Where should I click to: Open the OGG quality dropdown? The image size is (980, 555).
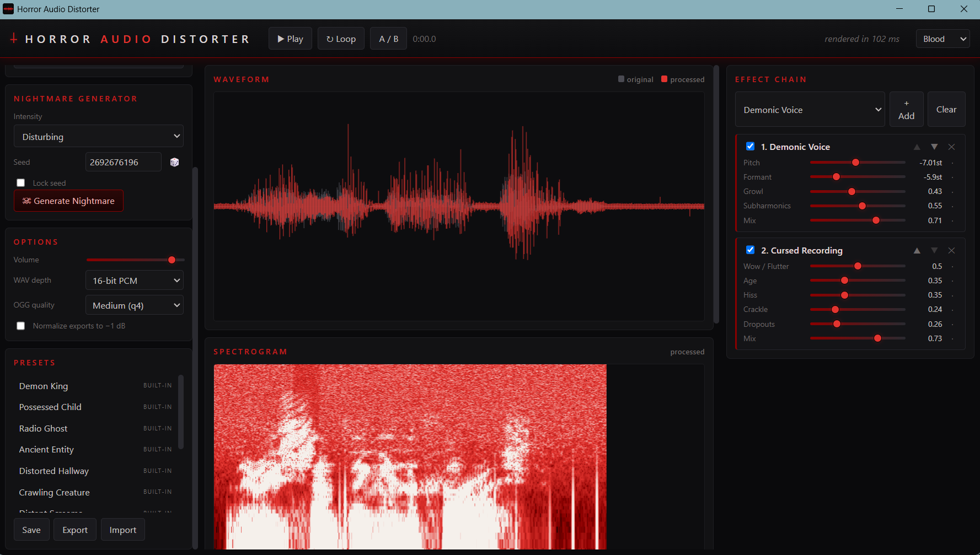click(135, 305)
